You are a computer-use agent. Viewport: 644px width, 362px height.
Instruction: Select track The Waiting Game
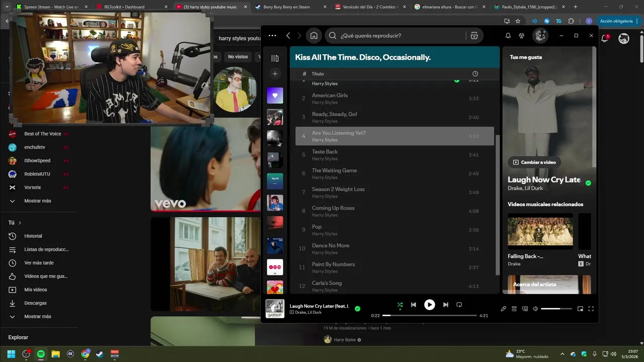click(394, 173)
